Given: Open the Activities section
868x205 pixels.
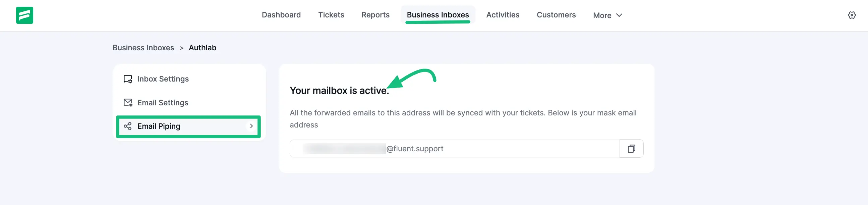Looking at the screenshot, I should 503,15.
